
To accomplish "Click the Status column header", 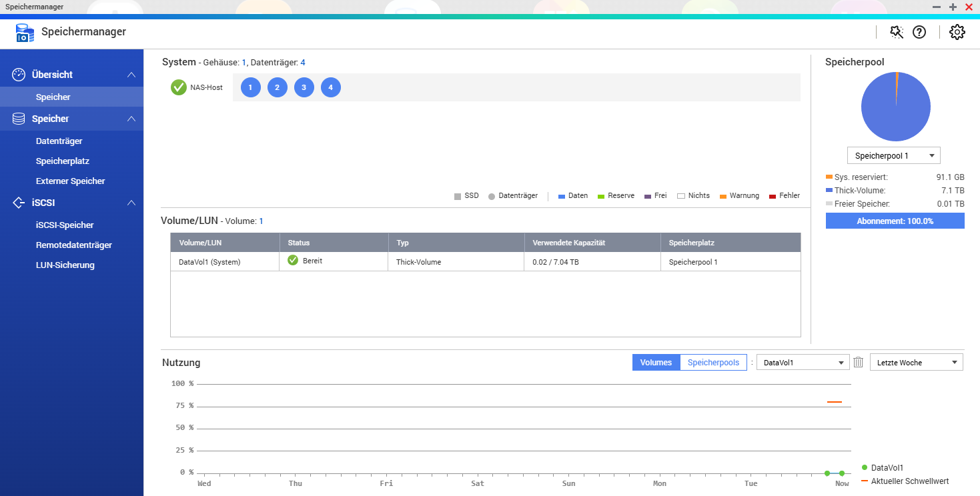I will point(334,243).
